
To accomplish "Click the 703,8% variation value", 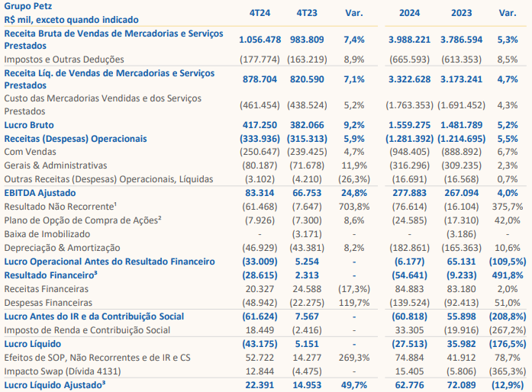I will (x=354, y=207).
